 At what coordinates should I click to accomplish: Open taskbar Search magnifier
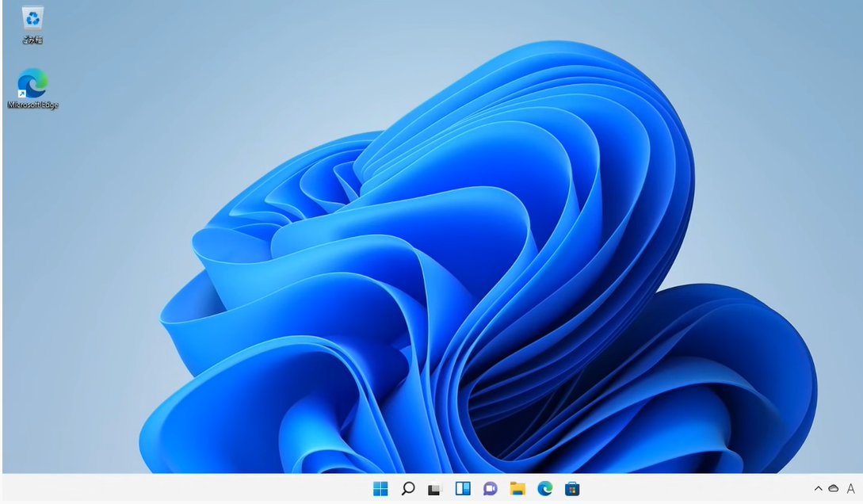408,489
